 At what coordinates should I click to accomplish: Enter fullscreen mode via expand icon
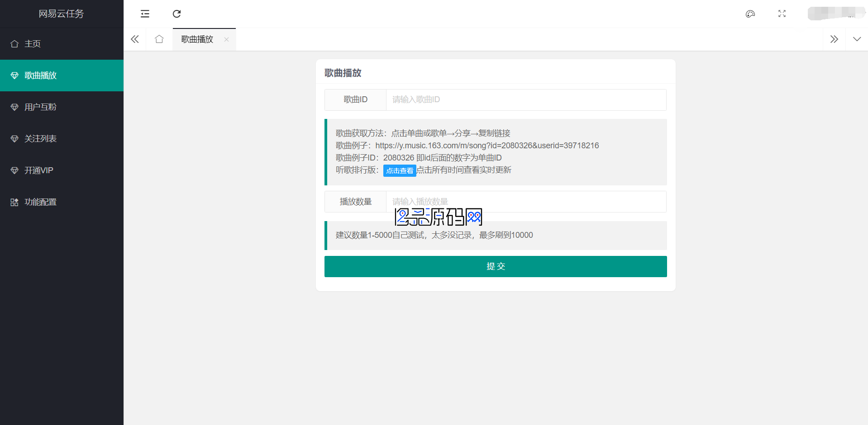782,14
